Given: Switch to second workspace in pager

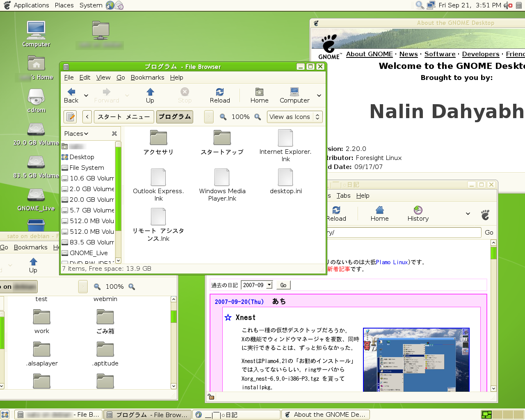Looking at the screenshot, I should [x=497, y=415].
